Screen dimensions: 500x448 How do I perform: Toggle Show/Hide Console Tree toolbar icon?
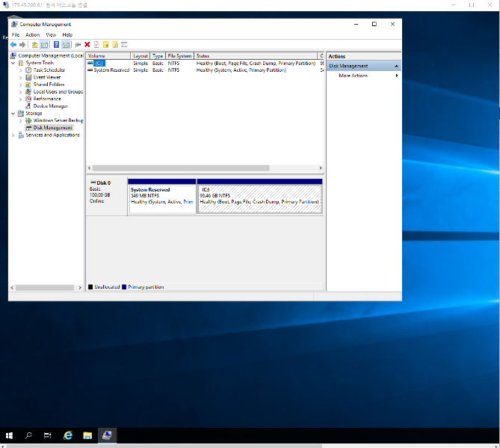tap(44, 45)
